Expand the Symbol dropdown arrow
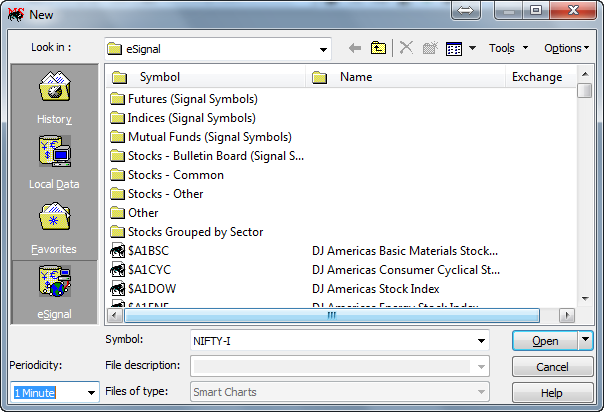The height and width of the screenshot is (412, 604). coord(481,341)
